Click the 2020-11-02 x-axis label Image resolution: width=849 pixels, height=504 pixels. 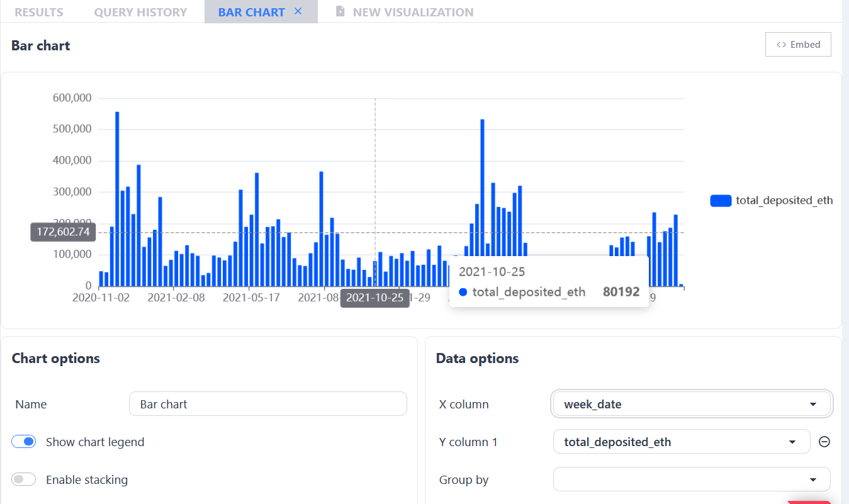tap(101, 298)
